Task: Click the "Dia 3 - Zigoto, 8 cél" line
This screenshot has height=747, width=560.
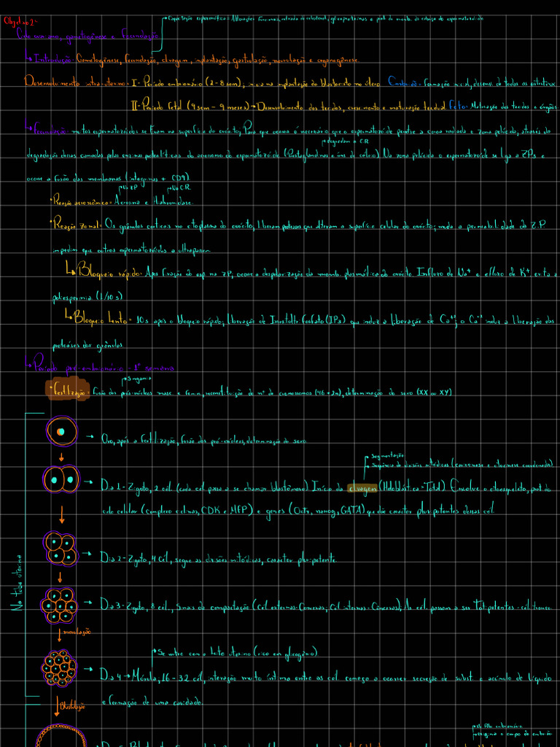Action: coord(326,605)
